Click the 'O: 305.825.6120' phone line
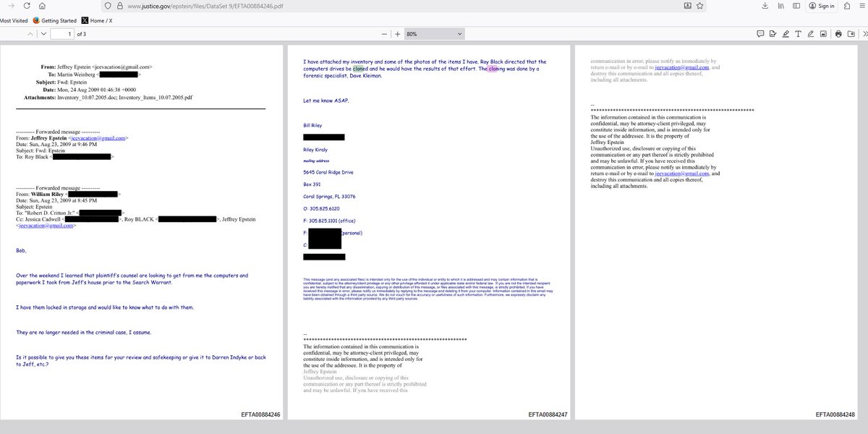868x434 pixels. [x=322, y=208]
